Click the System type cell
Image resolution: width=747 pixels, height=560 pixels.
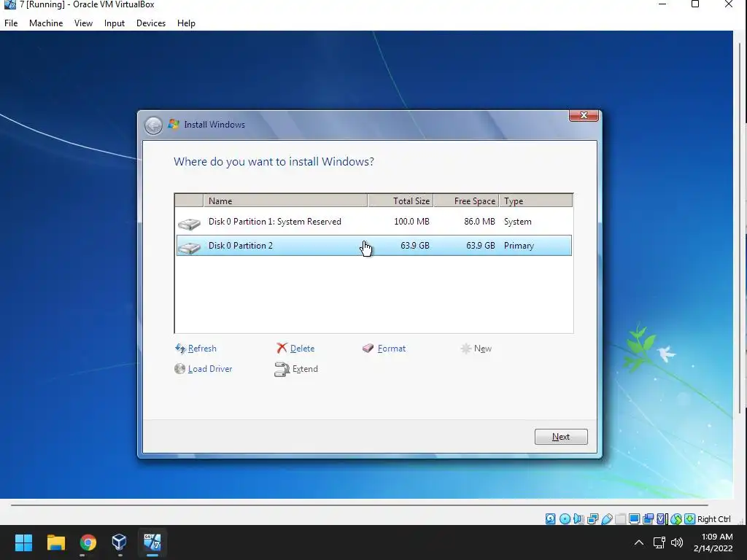[517, 222]
